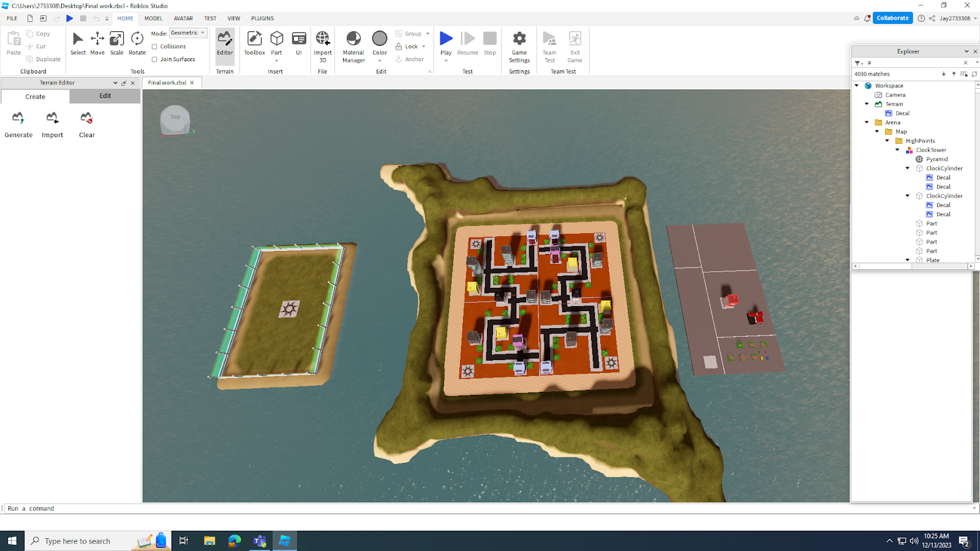Open the Jay2733308 account menu

tap(958, 18)
